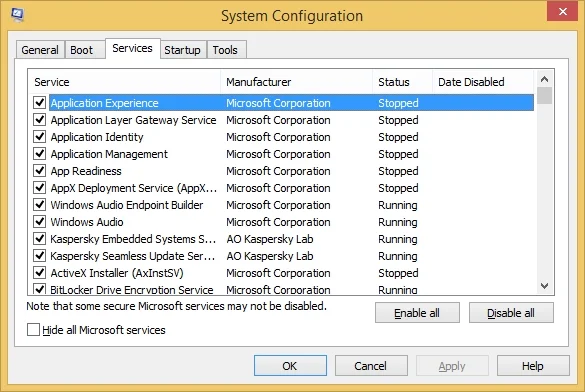The image size is (585, 392).
Task: Select the Application Experience row name
Action: click(104, 103)
